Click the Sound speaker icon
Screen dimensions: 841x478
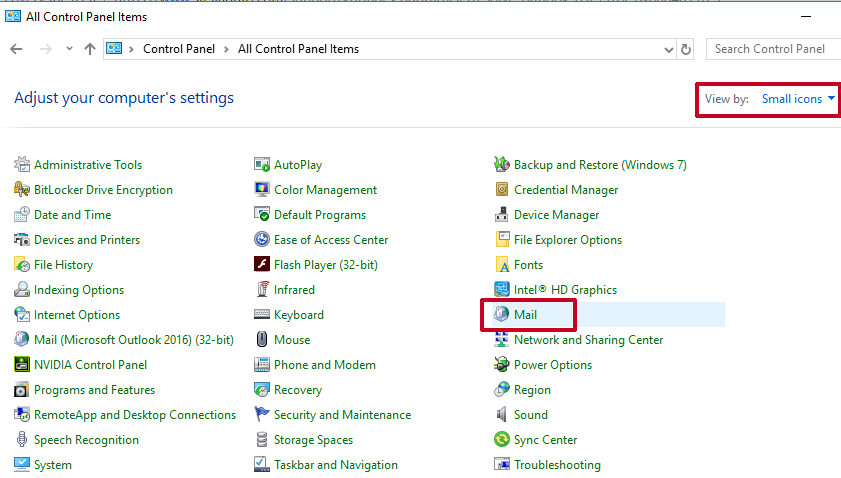(x=501, y=415)
